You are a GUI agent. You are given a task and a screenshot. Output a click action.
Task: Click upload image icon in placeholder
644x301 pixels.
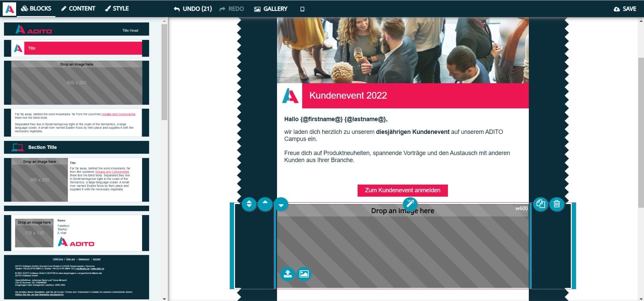pyautogui.click(x=287, y=274)
